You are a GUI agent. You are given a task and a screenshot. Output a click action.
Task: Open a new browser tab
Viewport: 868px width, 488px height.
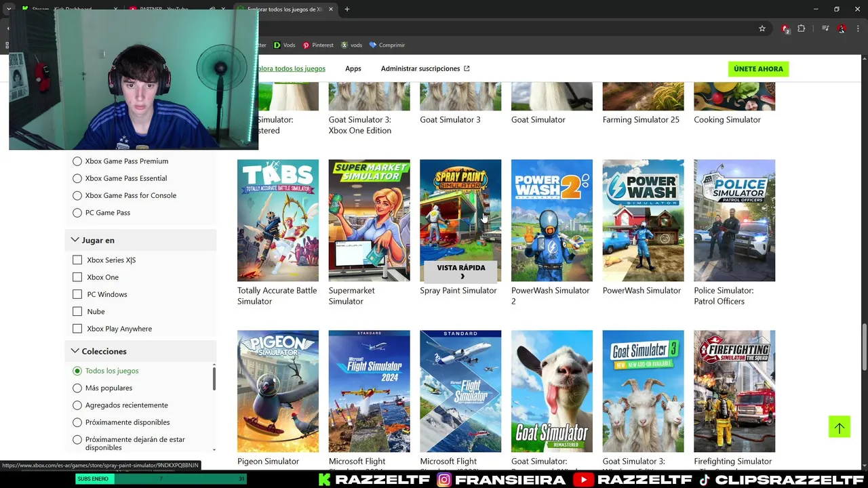347,9
